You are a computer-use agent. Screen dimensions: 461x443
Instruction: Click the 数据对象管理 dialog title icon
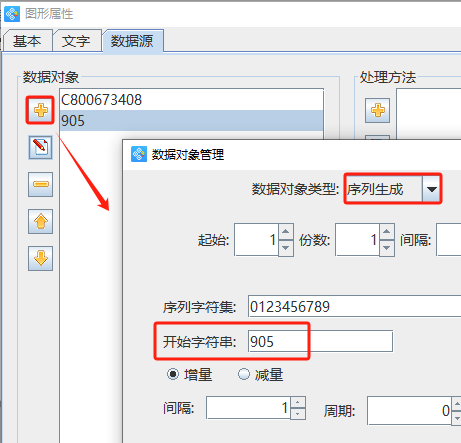click(139, 154)
